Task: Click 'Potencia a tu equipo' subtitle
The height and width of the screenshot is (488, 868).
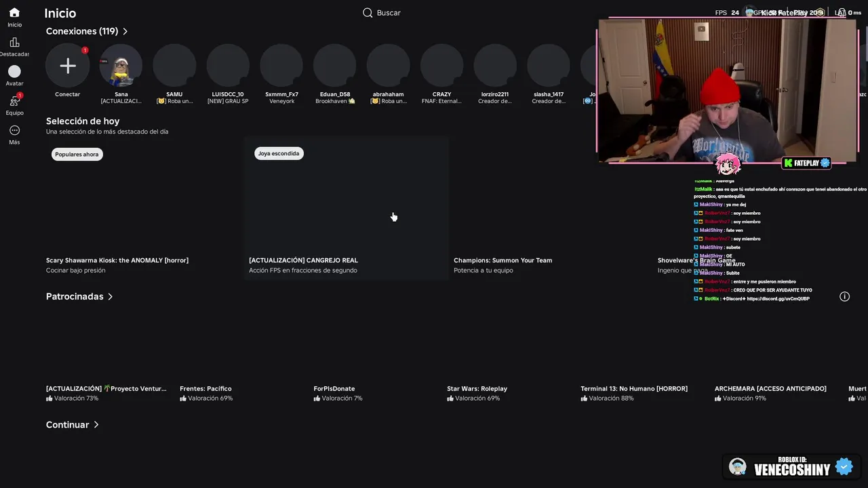Action: click(x=484, y=270)
